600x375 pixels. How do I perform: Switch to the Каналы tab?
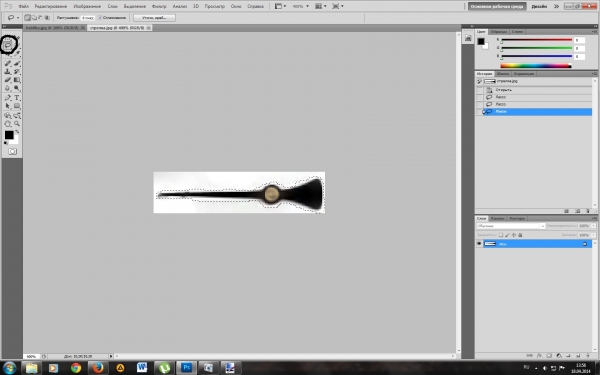tap(497, 218)
